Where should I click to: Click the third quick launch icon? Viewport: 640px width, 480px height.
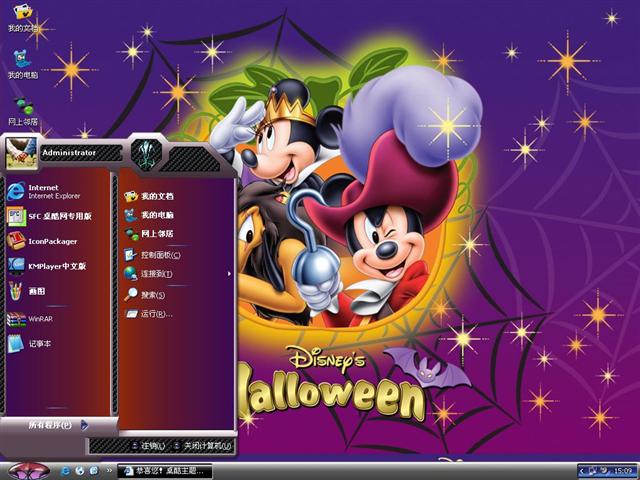[x=94, y=471]
